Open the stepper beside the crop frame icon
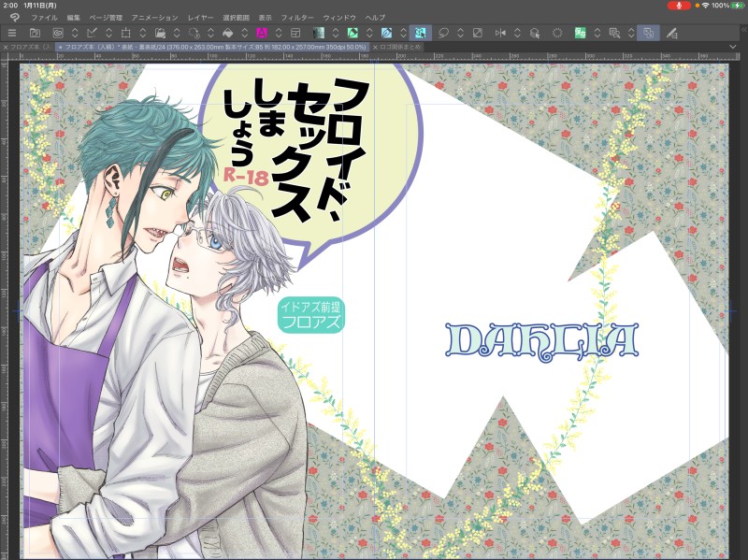This screenshot has height=560, width=748. 143,33
